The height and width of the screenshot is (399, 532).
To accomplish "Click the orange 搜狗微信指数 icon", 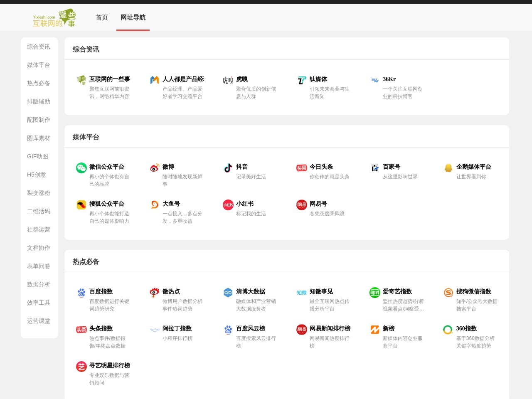I will (448, 293).
